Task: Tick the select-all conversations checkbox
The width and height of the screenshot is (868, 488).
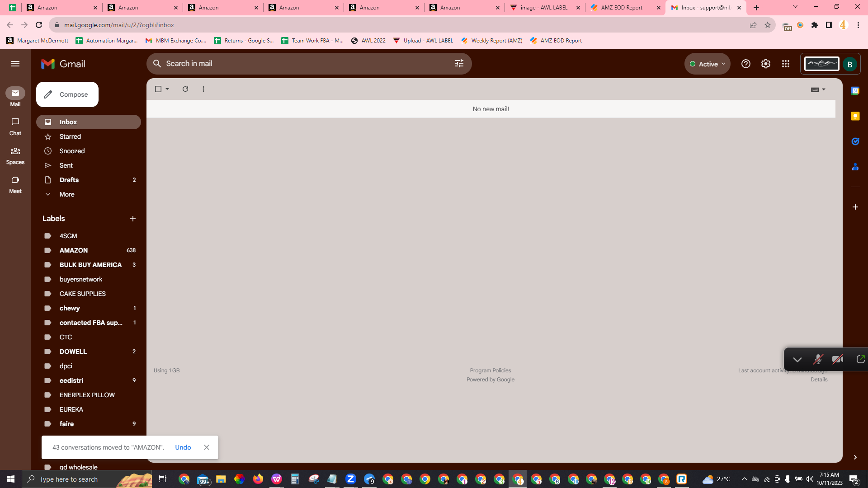Action: pyautogui.click(x=158, y=89)
